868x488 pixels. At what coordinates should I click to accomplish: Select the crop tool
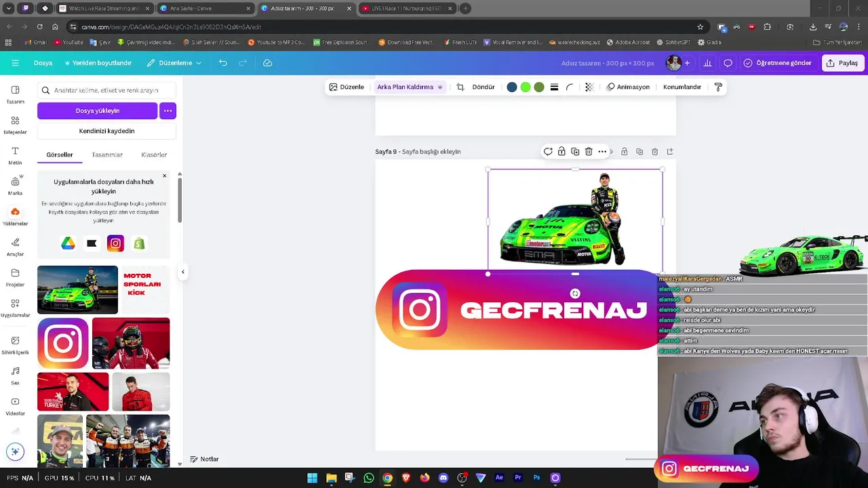click(460, 87)
